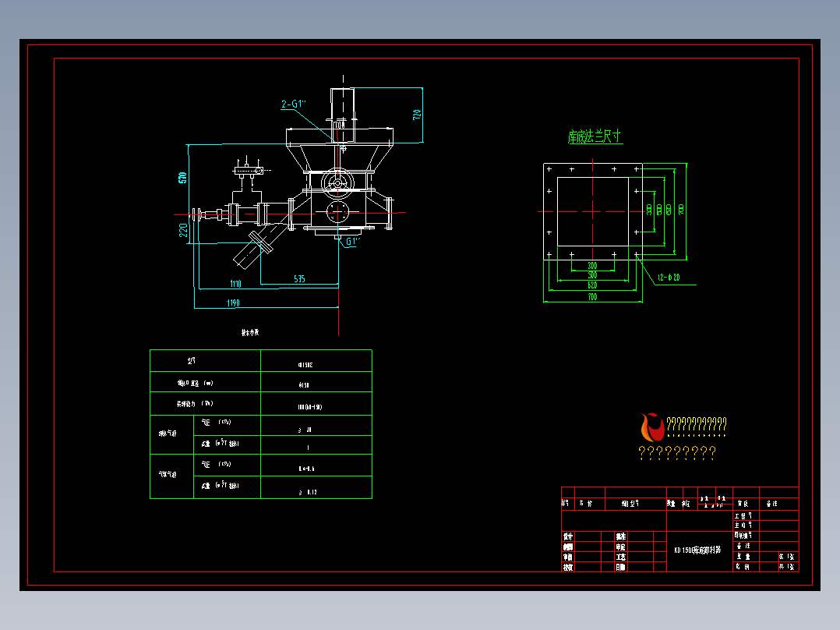Screen dimensions: 840x630
Task: Select the green heading "库底法兰尺寸"
Action: point(595,136)
